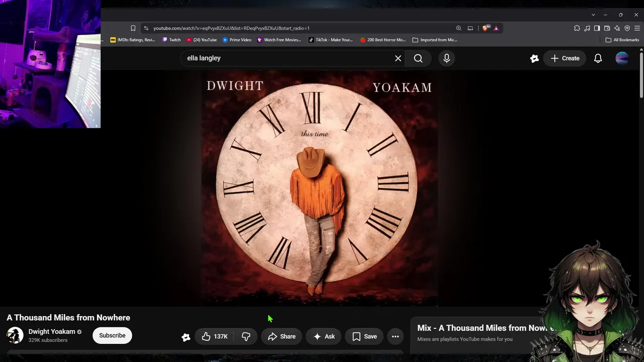Open the (24) YouTube bookmark
The width and height of the screenshot is (644, 362).
coord(202,40)
